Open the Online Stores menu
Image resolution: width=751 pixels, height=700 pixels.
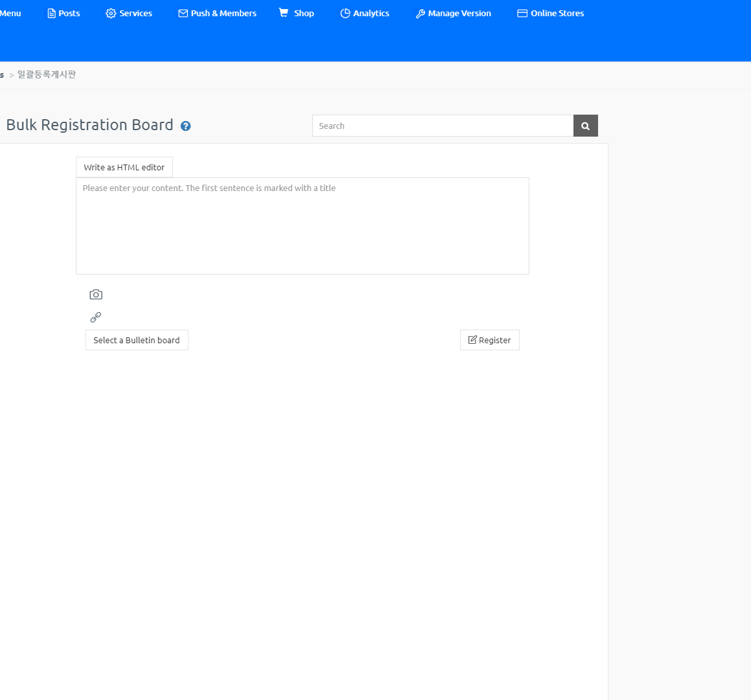550,13
